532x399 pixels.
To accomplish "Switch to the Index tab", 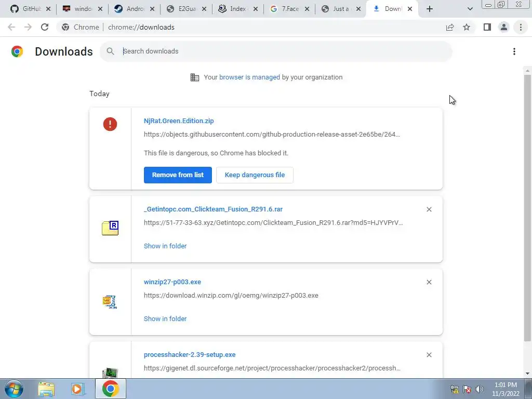I will [237, 9].
